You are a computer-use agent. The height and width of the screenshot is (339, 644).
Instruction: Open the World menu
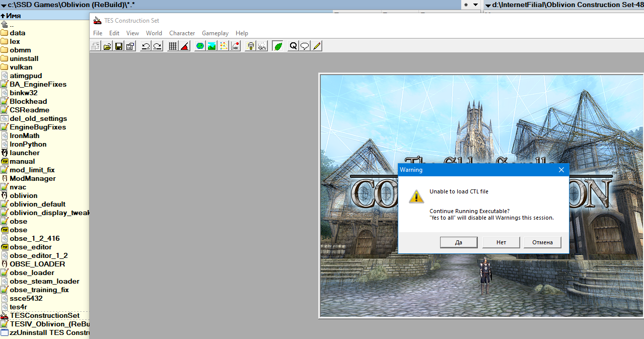154,33
